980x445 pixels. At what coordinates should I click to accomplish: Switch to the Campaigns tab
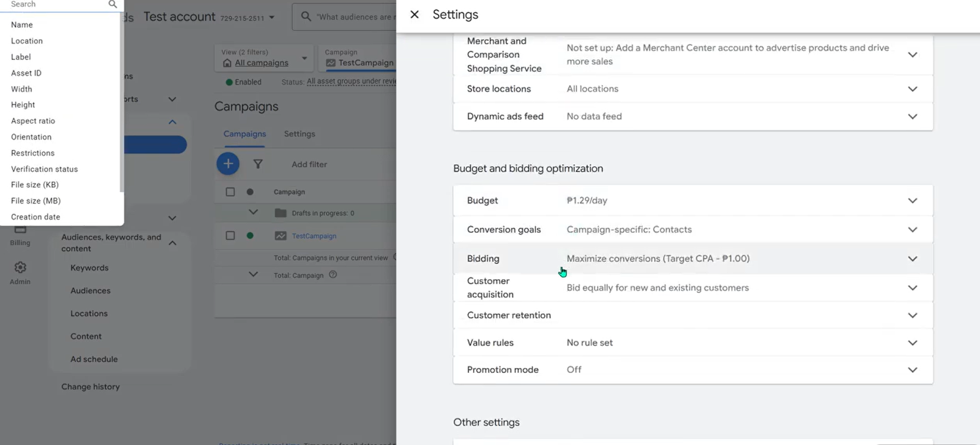click(x=245, y=134)
